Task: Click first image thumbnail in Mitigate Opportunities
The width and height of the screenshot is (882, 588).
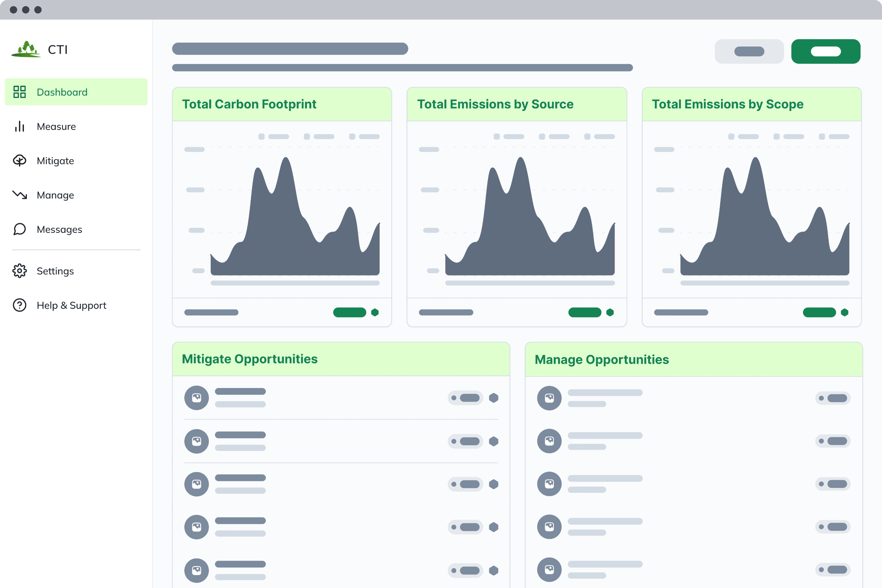Action: [197, 398]
